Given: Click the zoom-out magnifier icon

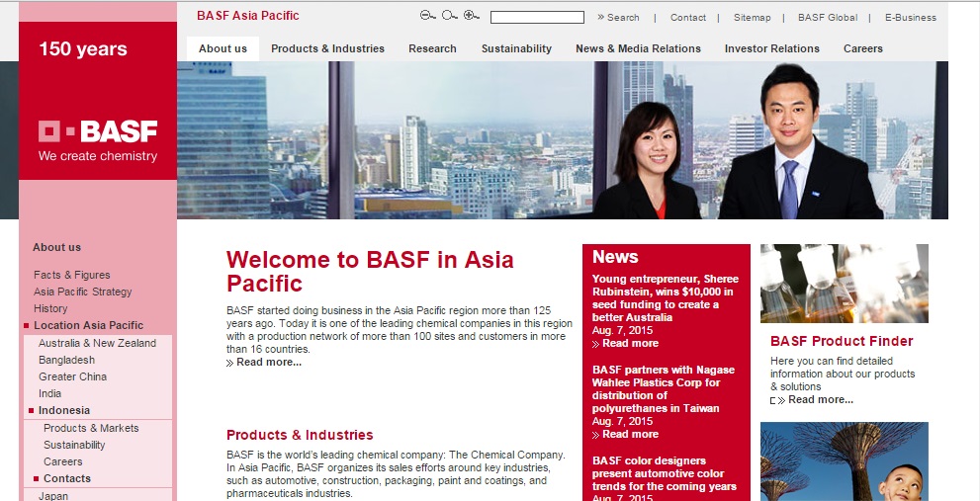Looking at the screenshot, I should tap(427, 16).
